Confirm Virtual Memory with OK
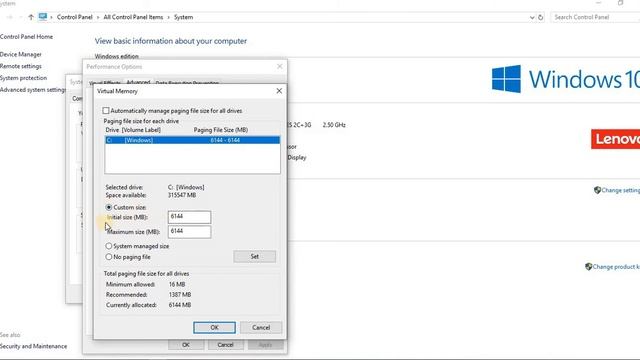 [214, 327]
